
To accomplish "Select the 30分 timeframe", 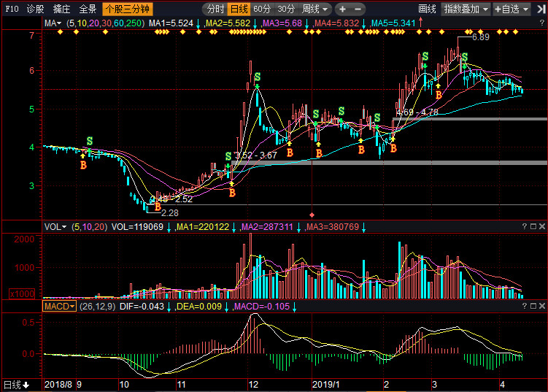I will 286,9.
